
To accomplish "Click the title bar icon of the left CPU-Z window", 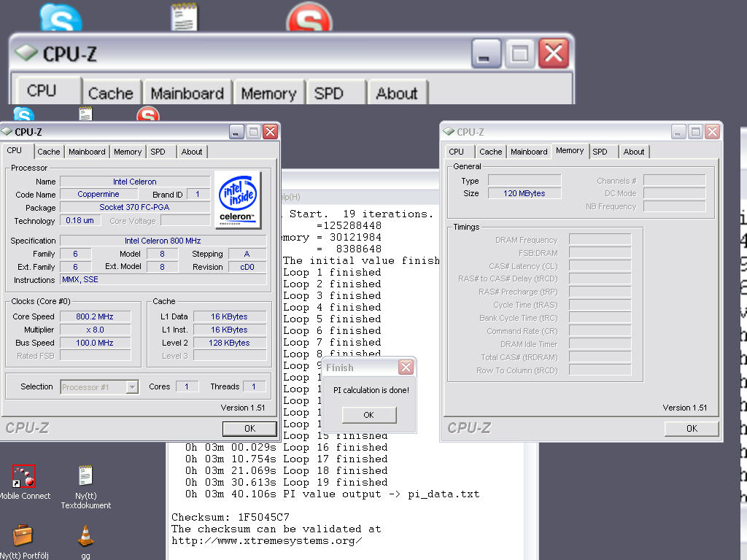I will [x=7, y=131].
